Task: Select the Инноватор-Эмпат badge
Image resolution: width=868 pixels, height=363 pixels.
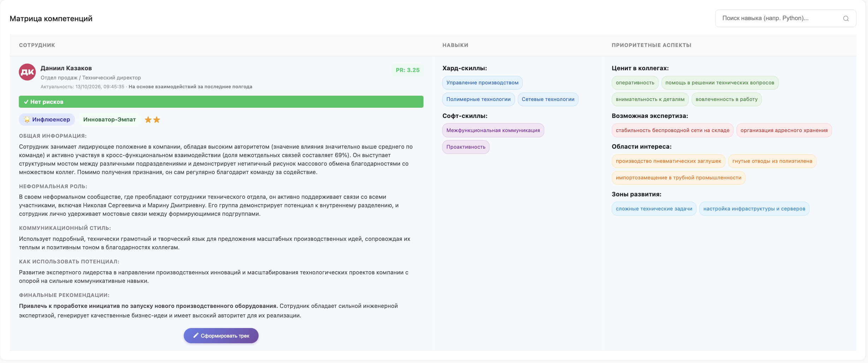Action: pyautogui.click(x=109, y=119)
